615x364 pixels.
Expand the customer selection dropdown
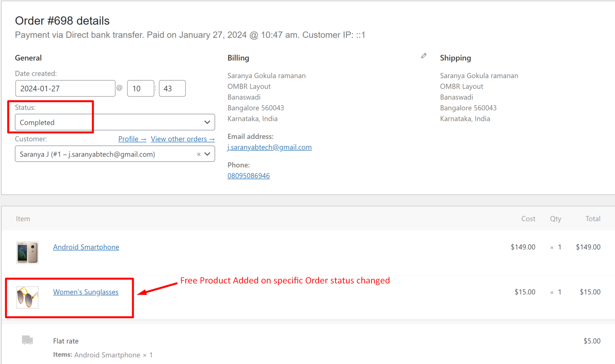pos(207,154)
